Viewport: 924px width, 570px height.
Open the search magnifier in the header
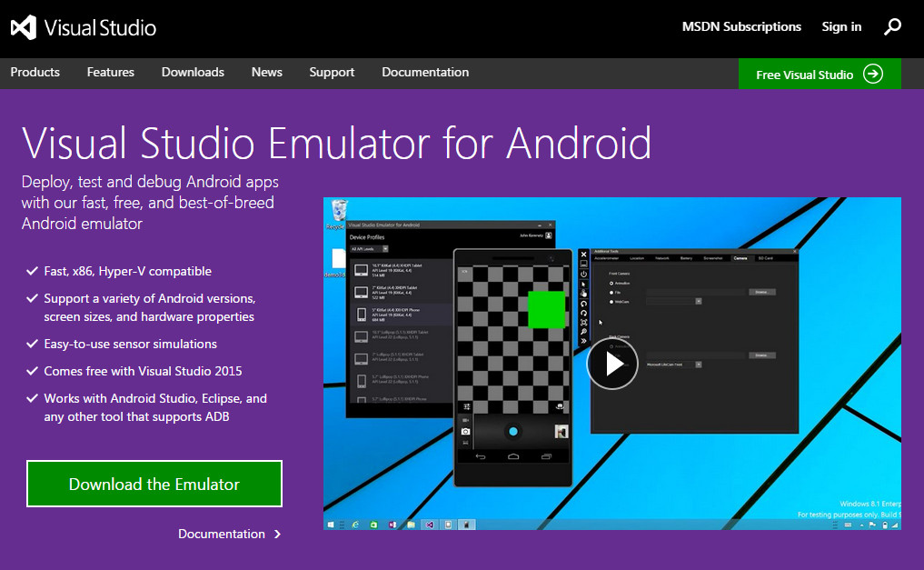(x=892, y=26)
